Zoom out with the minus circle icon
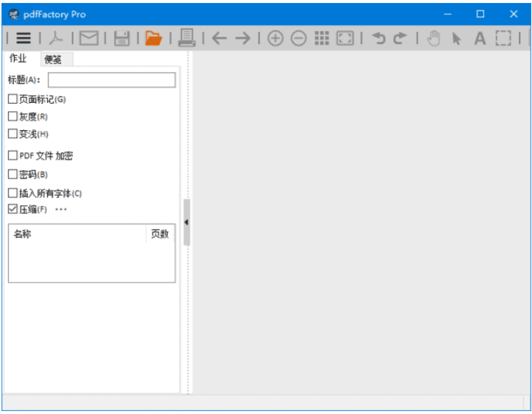Viewport: 532px width, 414px height. pyautogui.click(x=299, y=38)
